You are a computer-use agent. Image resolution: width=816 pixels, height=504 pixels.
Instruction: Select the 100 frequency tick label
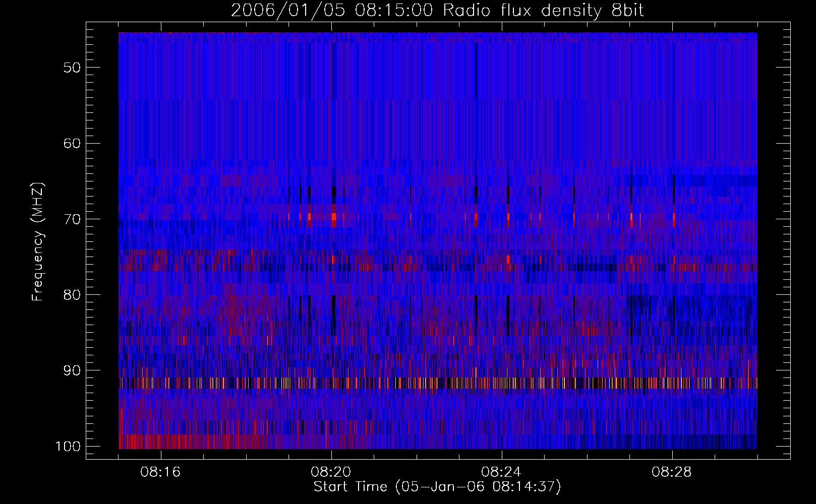click(x=68, y=447)
